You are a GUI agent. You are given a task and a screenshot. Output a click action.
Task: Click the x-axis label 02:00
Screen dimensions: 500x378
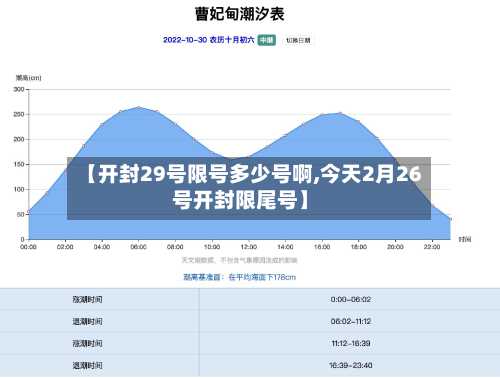tap(65, 247)
